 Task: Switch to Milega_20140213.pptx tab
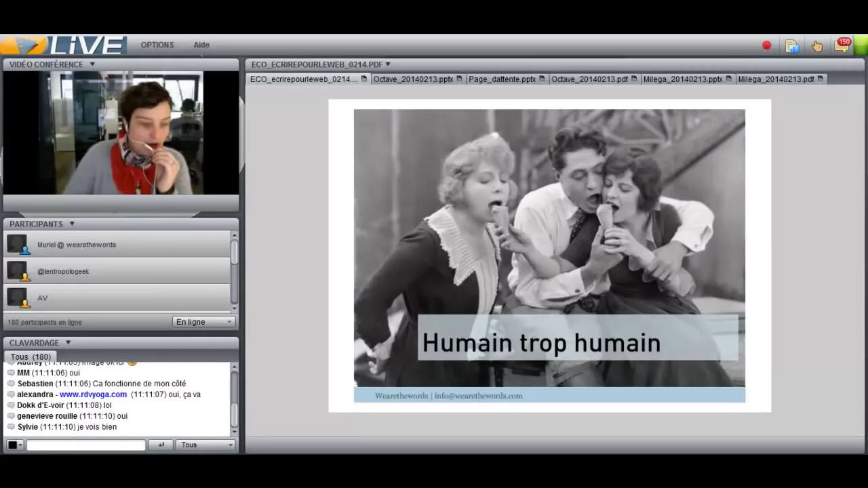[x=688, y=79]
